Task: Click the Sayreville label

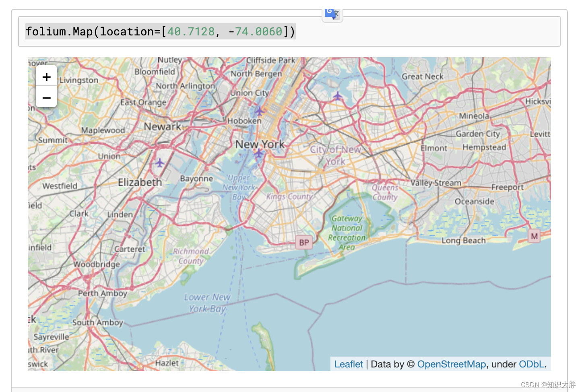Action: point(52,337)
